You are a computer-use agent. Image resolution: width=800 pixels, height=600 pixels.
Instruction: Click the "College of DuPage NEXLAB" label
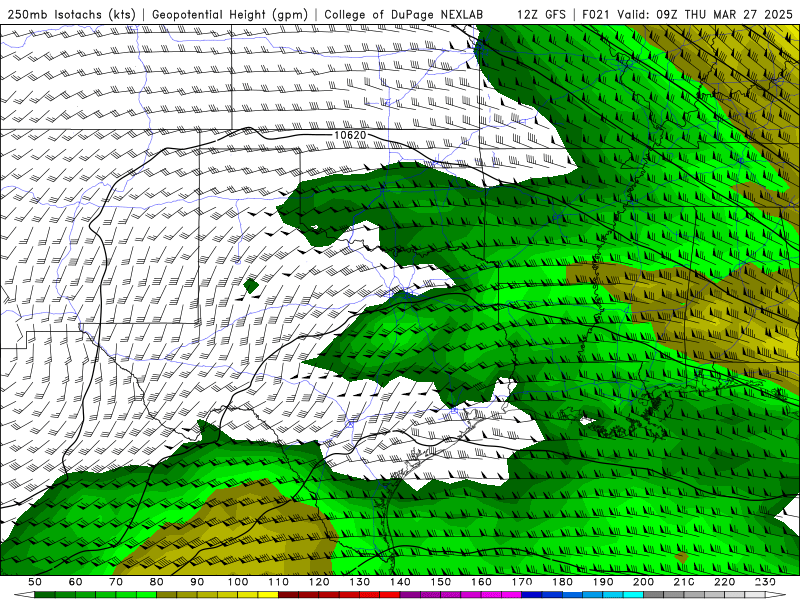point(404,15)
